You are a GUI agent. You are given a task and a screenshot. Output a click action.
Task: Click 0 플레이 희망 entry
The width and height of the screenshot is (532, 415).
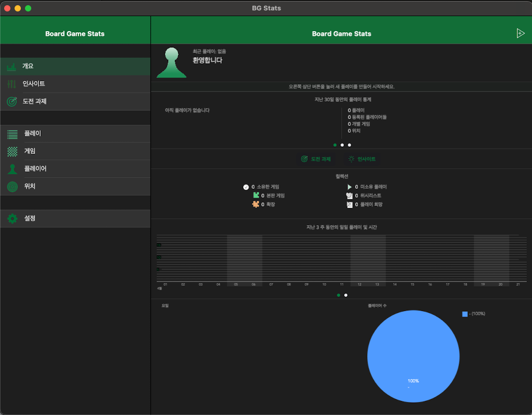pos(365,204)
